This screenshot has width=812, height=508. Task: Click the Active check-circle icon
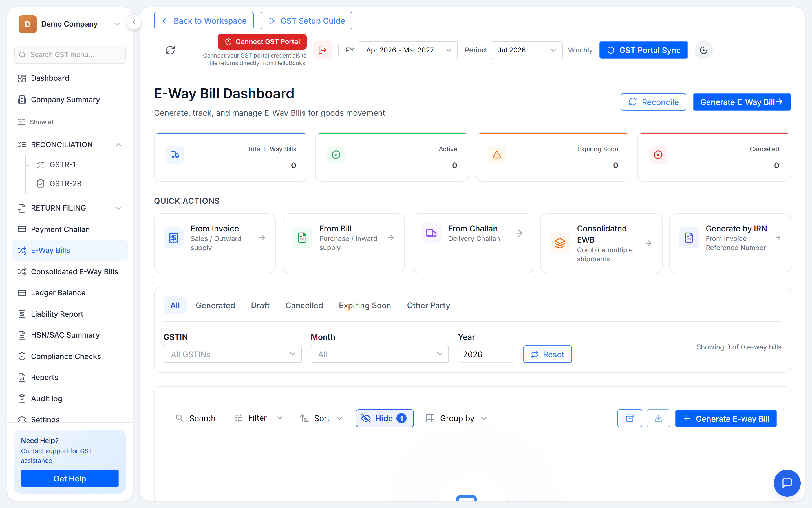[x=336, y=155]
